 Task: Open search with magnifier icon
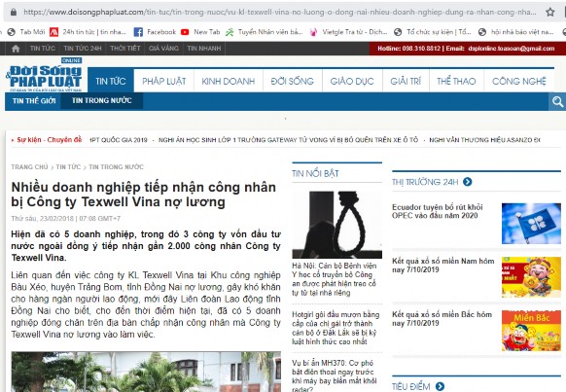tap(557, 102)
